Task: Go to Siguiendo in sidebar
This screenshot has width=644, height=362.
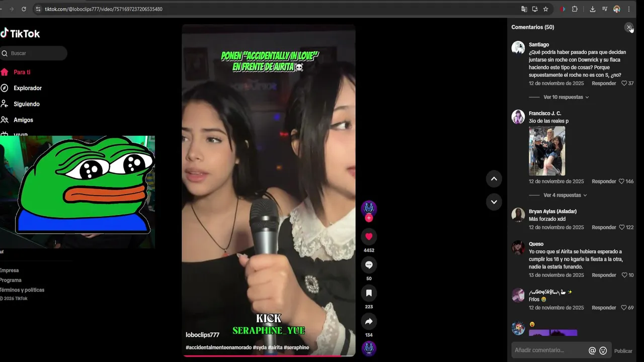Action: 27,104
